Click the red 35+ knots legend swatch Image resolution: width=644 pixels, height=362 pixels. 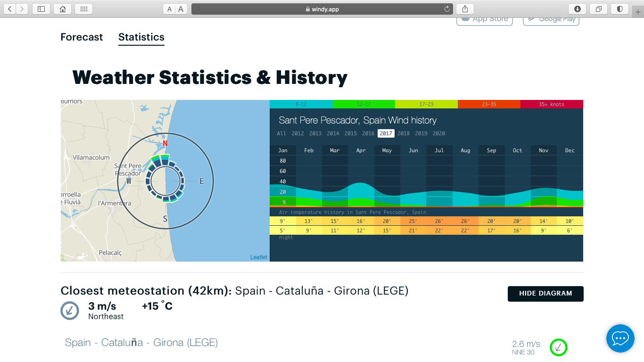(552, 104)
